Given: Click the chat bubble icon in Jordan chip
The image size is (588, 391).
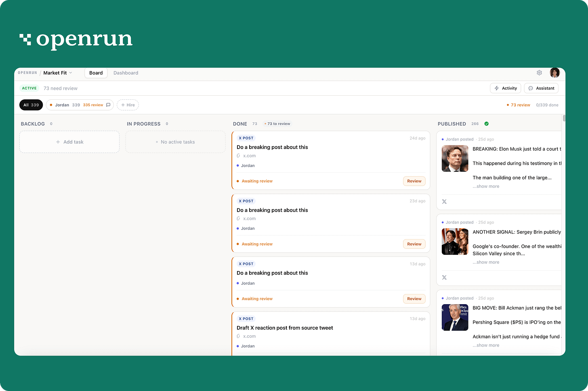Looking at the screenshot, I should click(x=108, y=105).
